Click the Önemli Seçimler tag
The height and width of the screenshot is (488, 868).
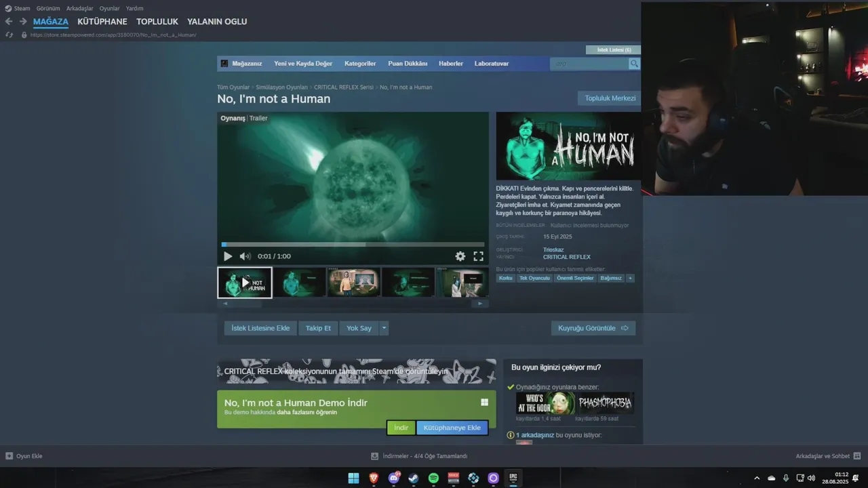click(x=575, y=278)
